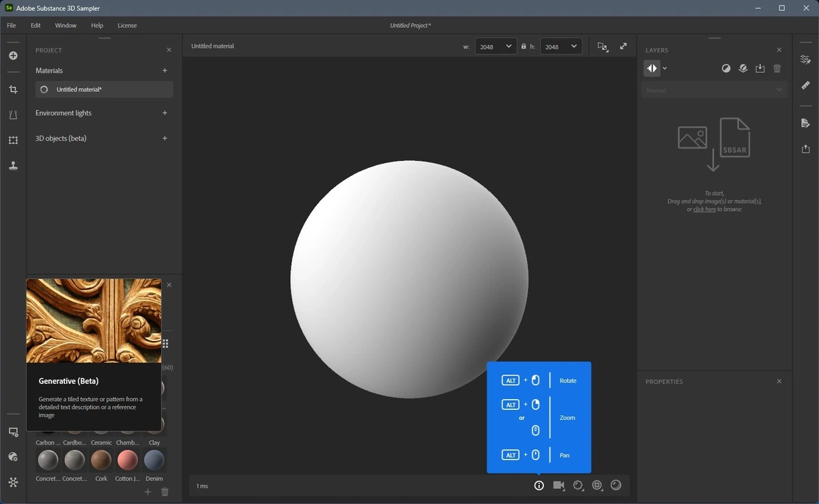Select the Clone stamp tool
The width and height of the screenshot is (819, 504).
tap(13, 166)
